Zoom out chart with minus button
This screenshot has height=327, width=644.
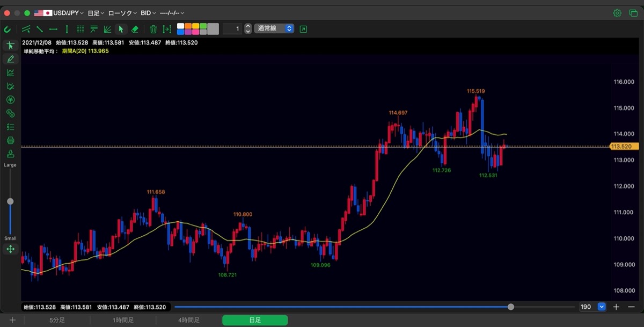(631, 307)
